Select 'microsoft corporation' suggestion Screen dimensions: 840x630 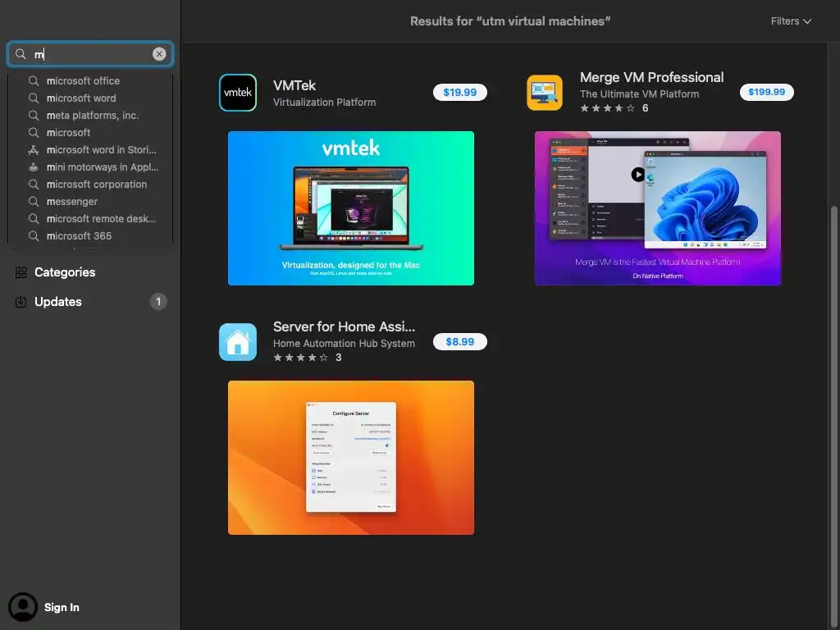(90, 185)
